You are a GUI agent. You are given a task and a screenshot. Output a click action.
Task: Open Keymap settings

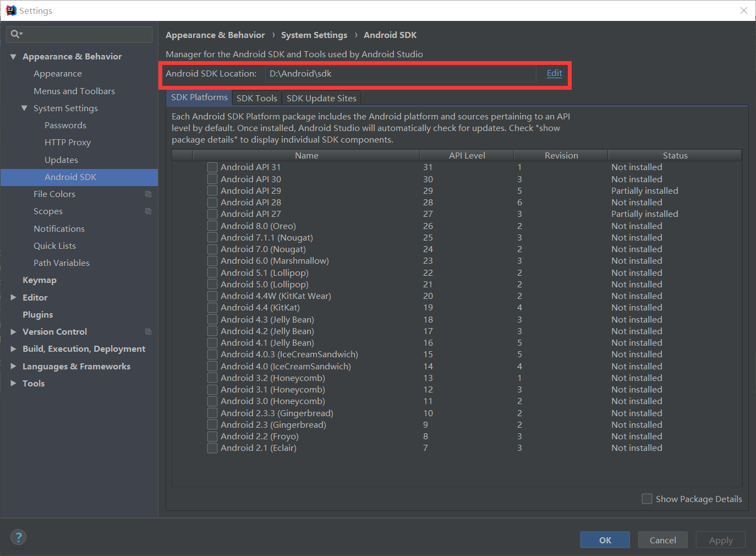pyautogui.click(x=40, y=280)
